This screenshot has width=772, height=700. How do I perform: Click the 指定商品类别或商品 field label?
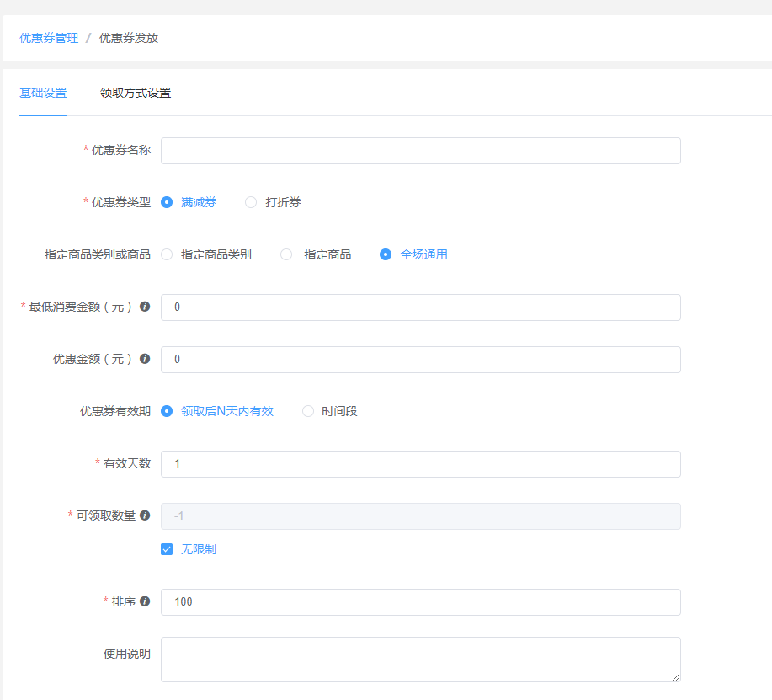(98, 254)
